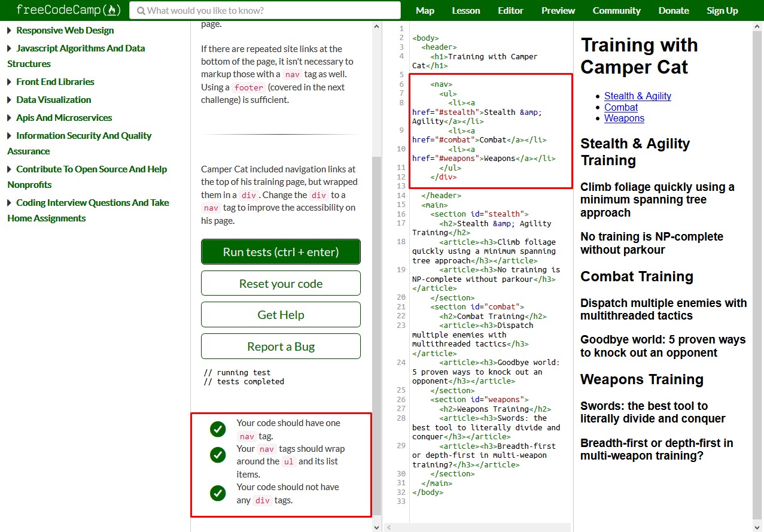The height and width of the screenshot is (532, 764).
Task: Click the "<nav>" opening tag line in editor
Action: [x=442, y=84]
